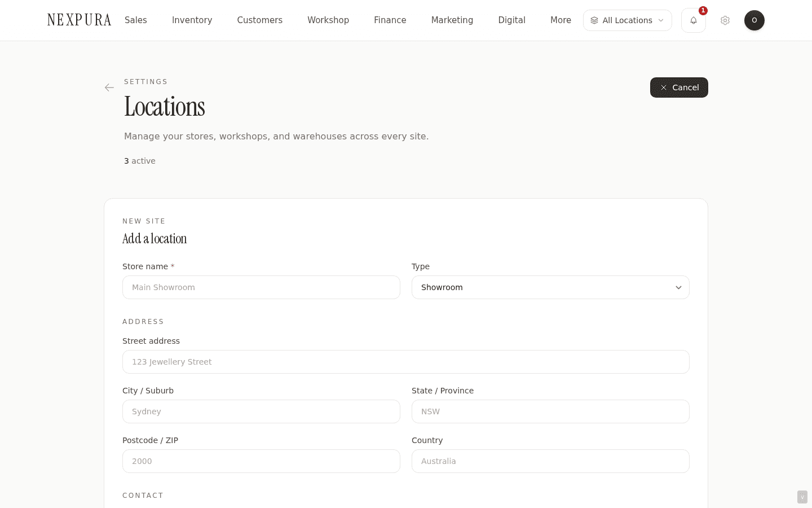Image resolution: width=812 pixels, height=508 pixels.
Task: Open the Digital menu
Action: [512, 20]
